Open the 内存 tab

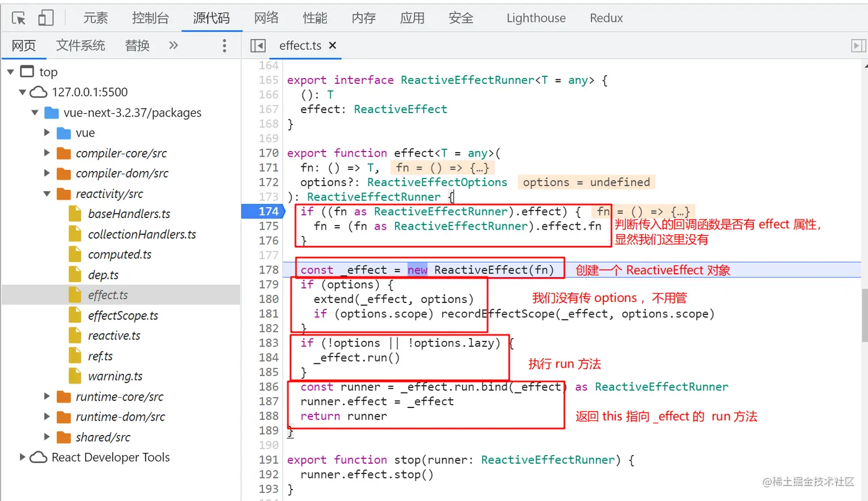coord(364,18)
